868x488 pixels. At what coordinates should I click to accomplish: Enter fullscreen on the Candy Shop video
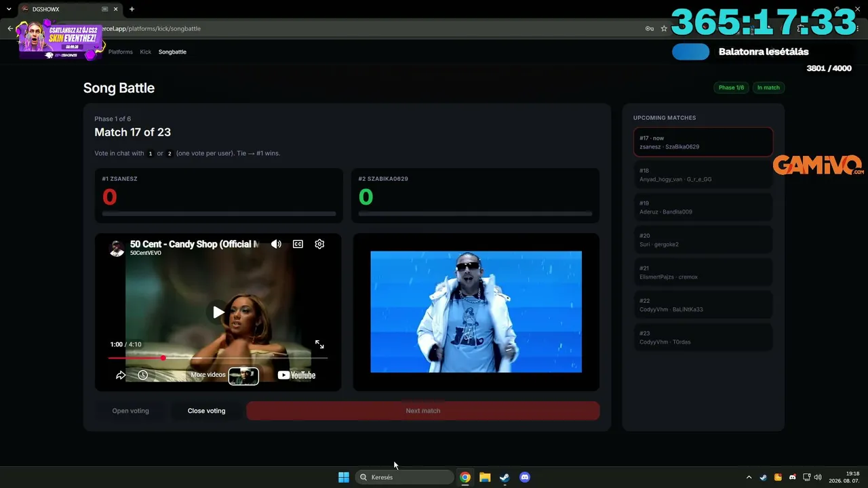319,344
